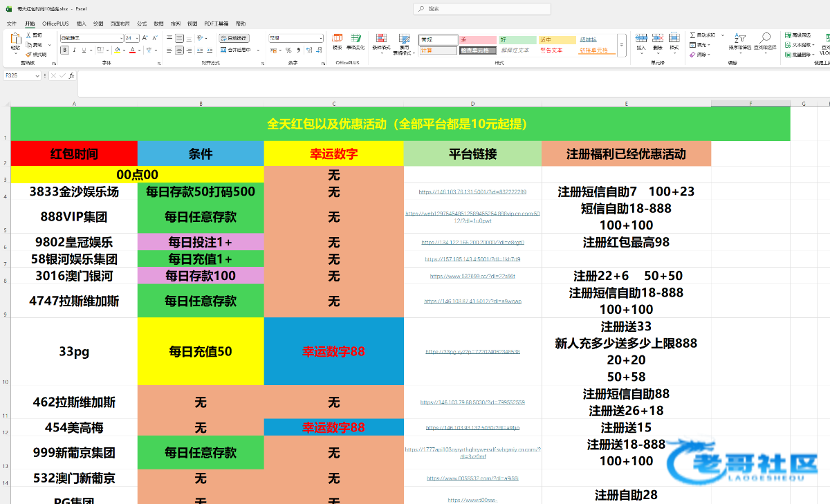Toggle Bold formatting
The height and width of the screenshot is (504, 830).
[x=64, y=50]
